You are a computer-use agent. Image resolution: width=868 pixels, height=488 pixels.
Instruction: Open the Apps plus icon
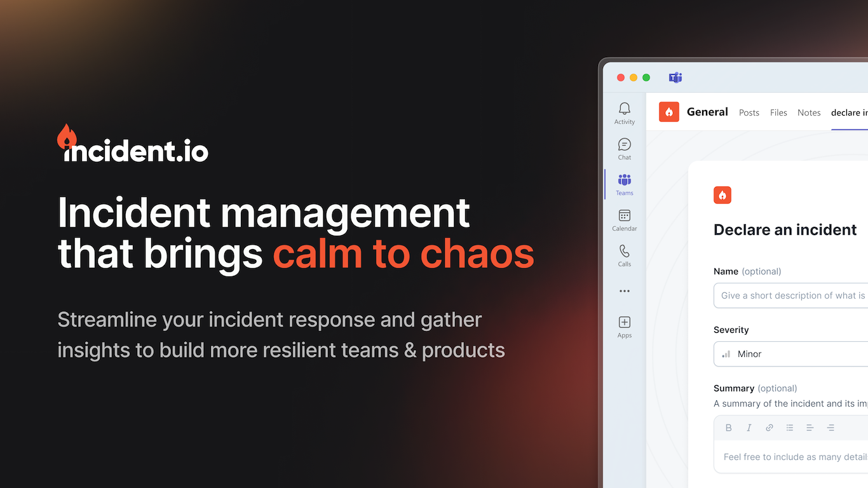pos(625,327)
